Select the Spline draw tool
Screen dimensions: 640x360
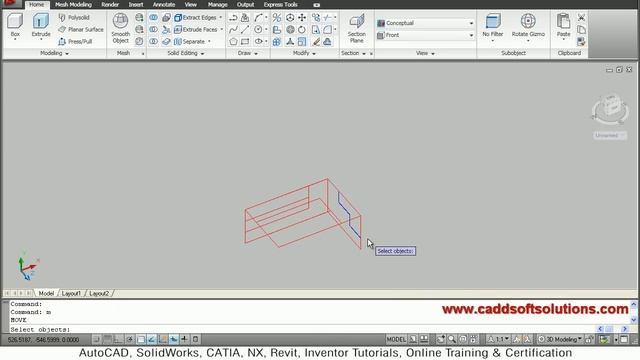[x=233, y=29]
